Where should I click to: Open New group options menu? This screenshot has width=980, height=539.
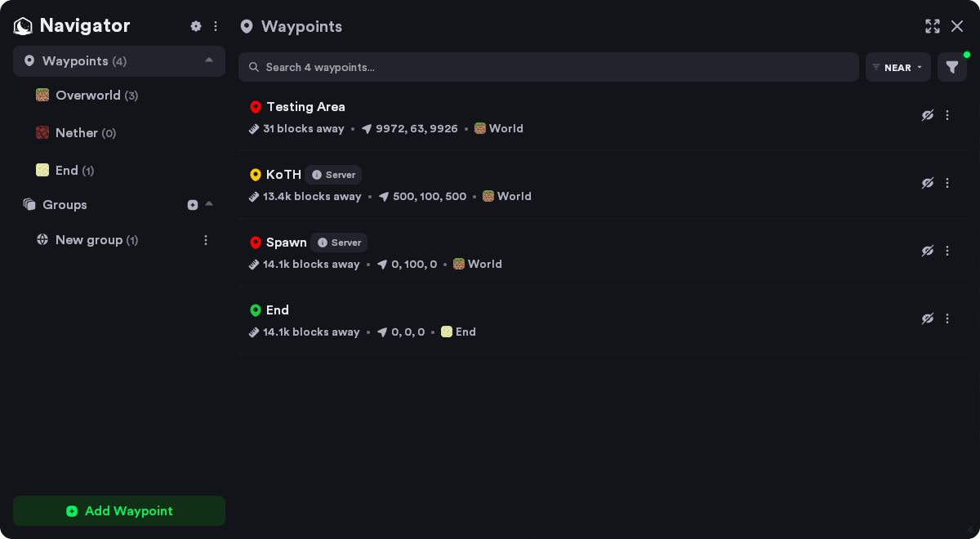[x=206, y=240]
